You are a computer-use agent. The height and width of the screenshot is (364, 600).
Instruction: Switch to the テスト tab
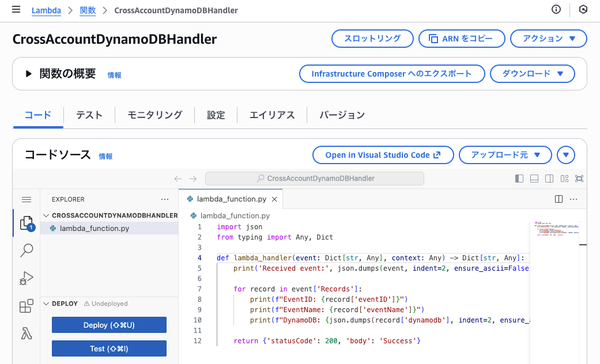[89, 115]
